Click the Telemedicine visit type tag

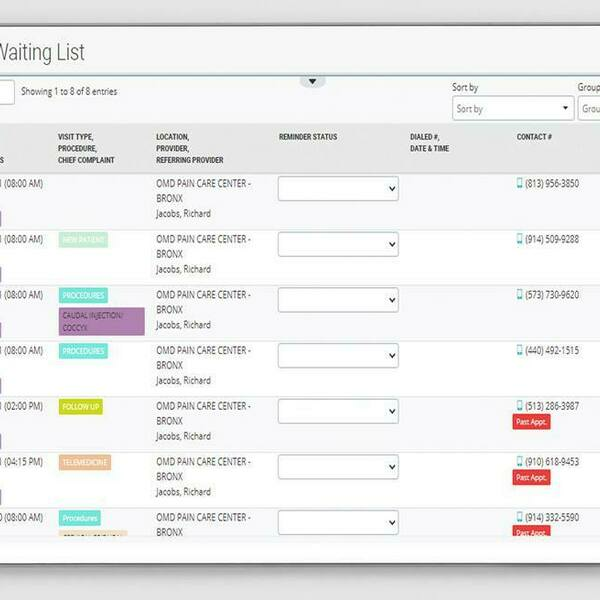tap(85, 463)
